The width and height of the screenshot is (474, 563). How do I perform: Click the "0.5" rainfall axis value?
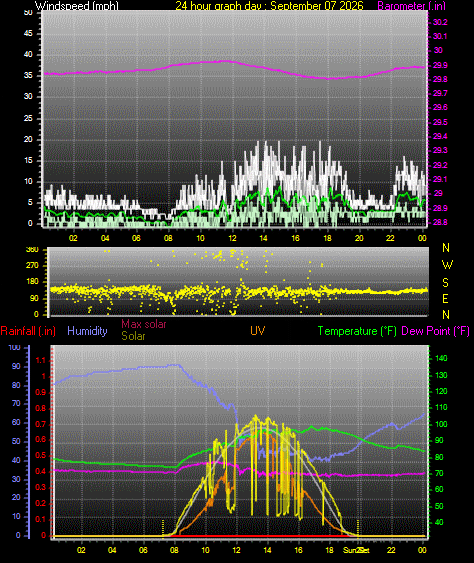(x=41, y=456)
